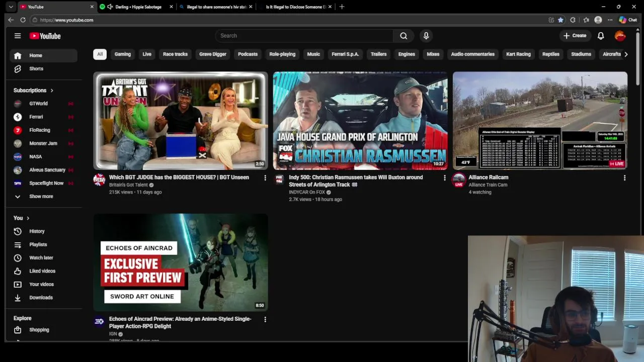Open the Christian Rasmussen Indy video thumbnail
The image size is (644, 362).
tap(360, 121)
